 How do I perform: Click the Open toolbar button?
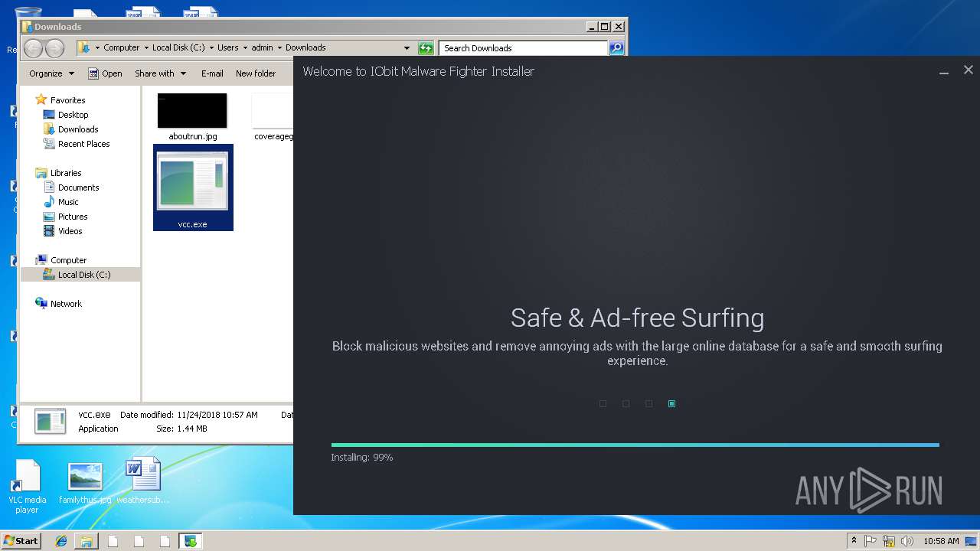(105, 73)
